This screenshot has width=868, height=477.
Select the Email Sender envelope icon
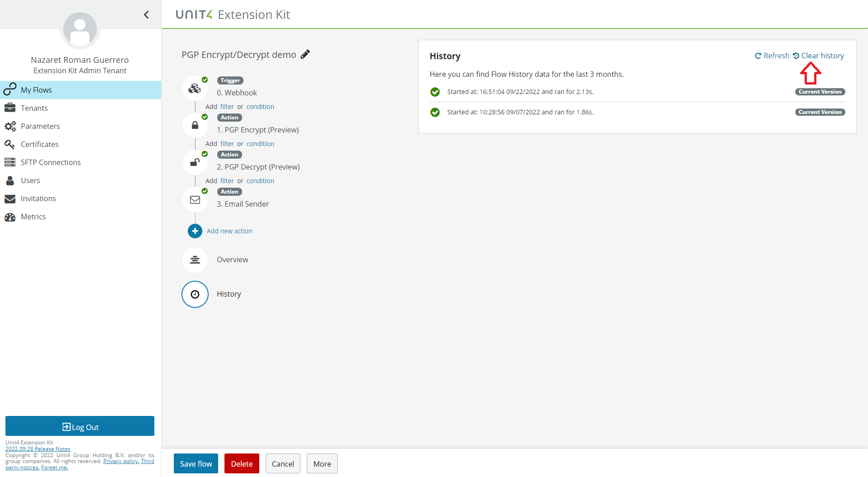point(195,199)
